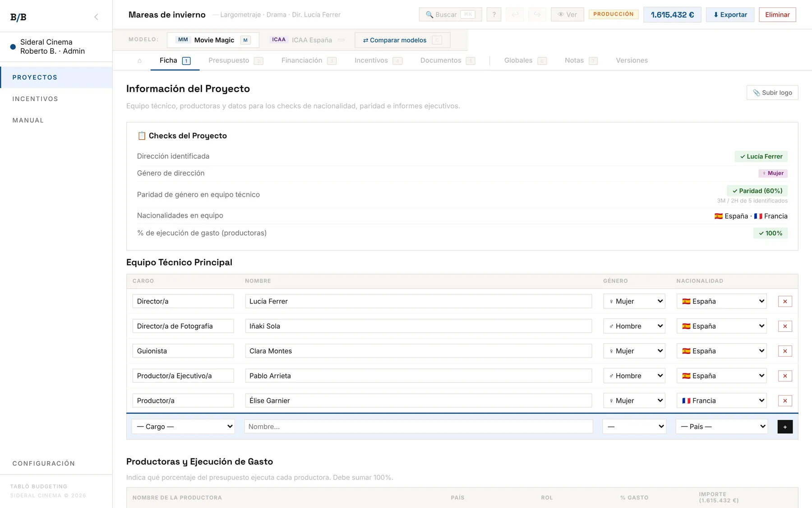Open the empty gender dropdown in new row

pos(635,427)
